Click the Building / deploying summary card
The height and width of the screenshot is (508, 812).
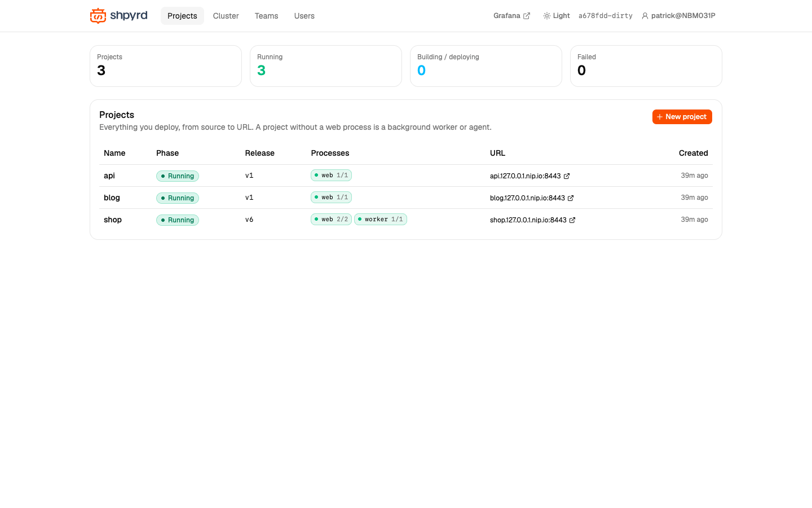486,66
